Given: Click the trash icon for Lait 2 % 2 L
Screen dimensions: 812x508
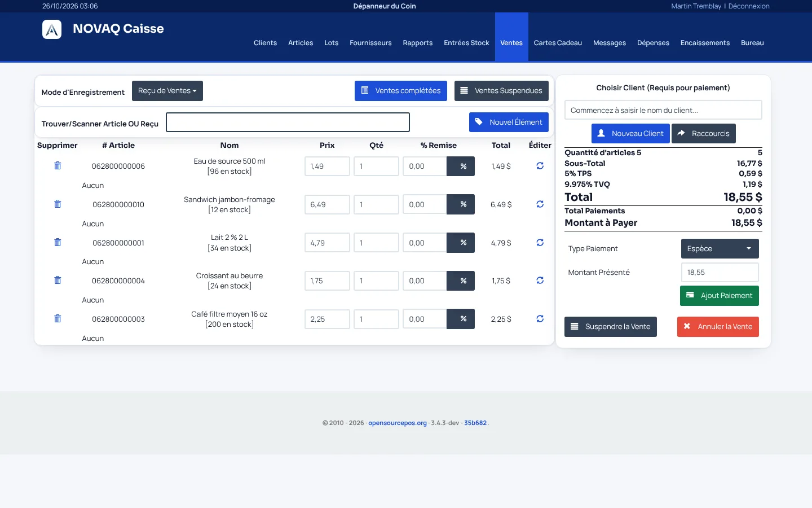Looking at the screenshot, I should tap(58, 242).
